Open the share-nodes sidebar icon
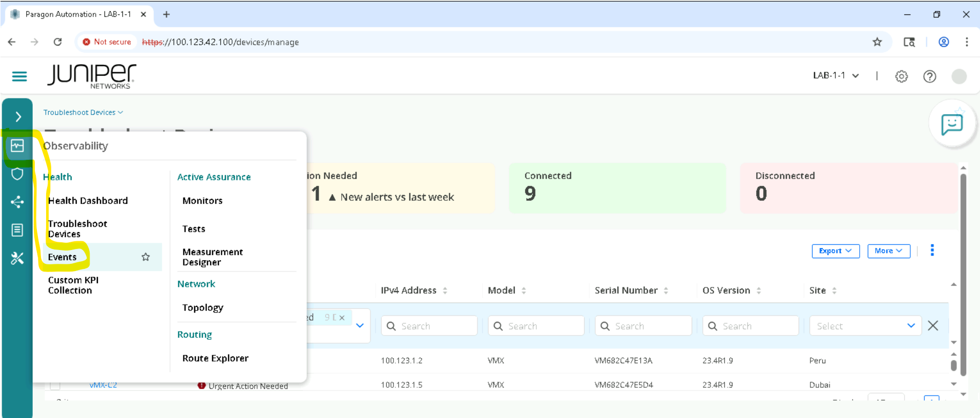 17,202
